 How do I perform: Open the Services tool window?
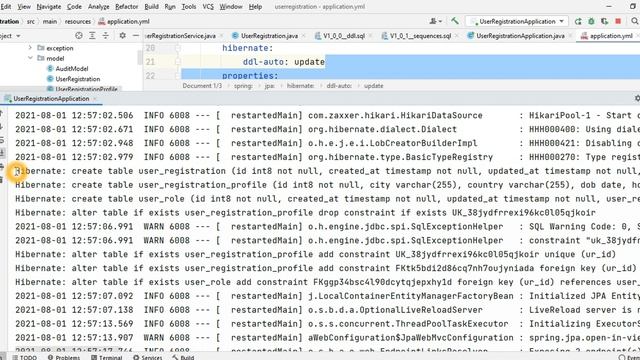point(148,357)
